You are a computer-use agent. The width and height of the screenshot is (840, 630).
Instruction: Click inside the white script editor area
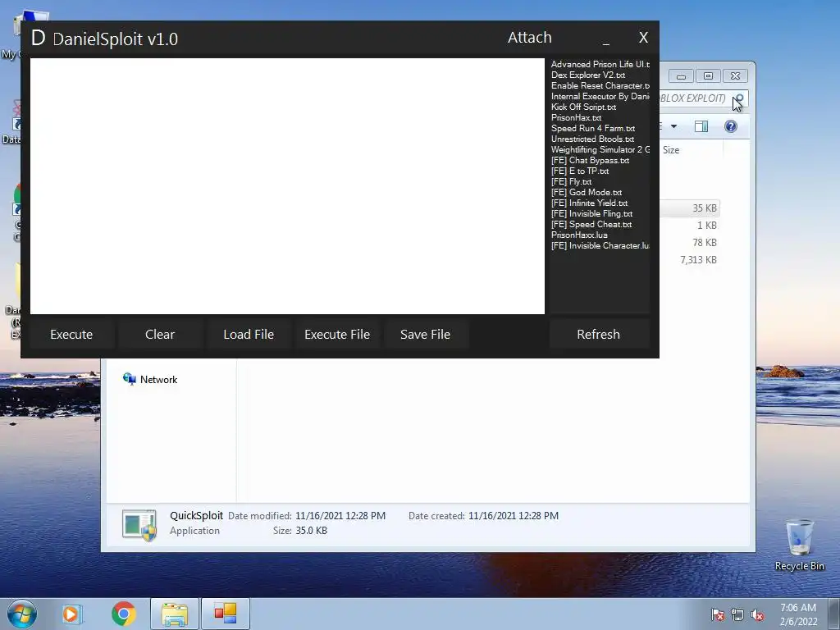tap(287, 186)
